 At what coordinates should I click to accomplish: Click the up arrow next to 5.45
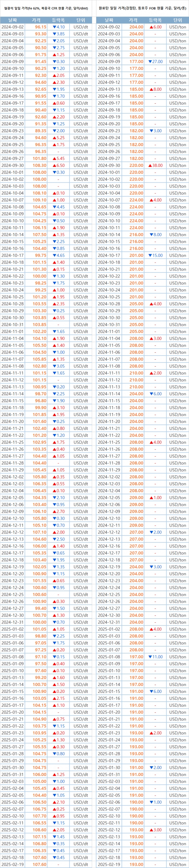[x=54, y=158]
